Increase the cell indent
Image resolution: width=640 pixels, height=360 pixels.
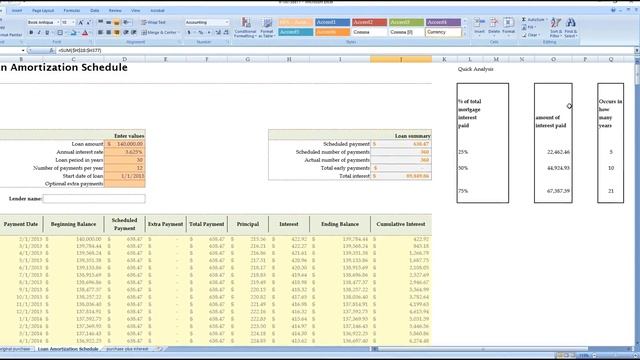tap(134, 32)
